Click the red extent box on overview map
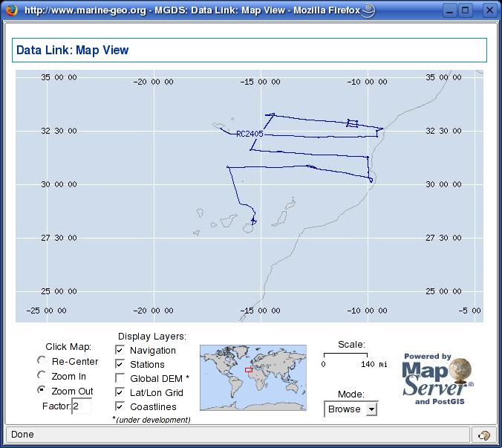Viewport: 502px width, 448px height. [249, 370]
